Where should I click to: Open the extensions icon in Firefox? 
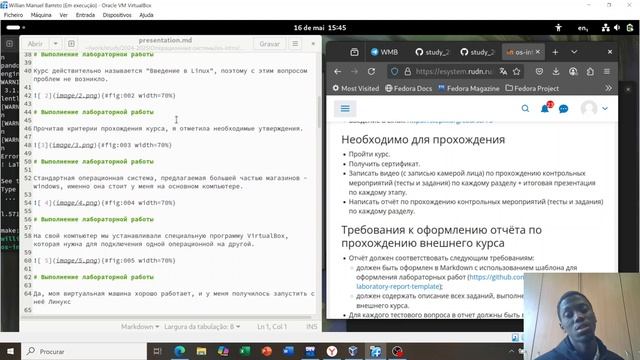click(590, 71)
